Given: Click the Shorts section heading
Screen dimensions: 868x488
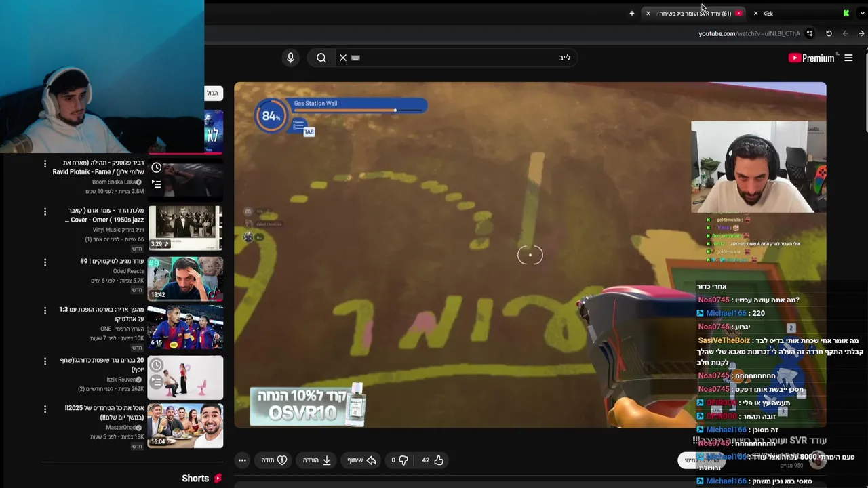Looking at the screenshot, I should tap(195, 479).
